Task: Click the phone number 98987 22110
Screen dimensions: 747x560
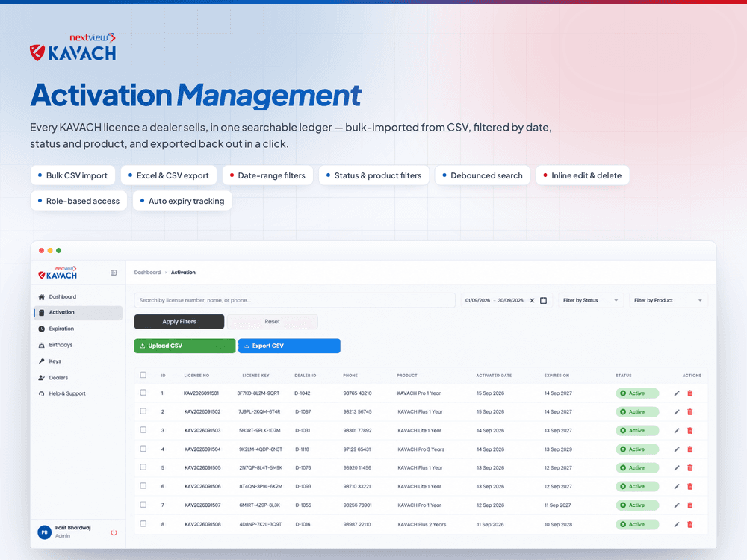Action: (x=357, y=524)
